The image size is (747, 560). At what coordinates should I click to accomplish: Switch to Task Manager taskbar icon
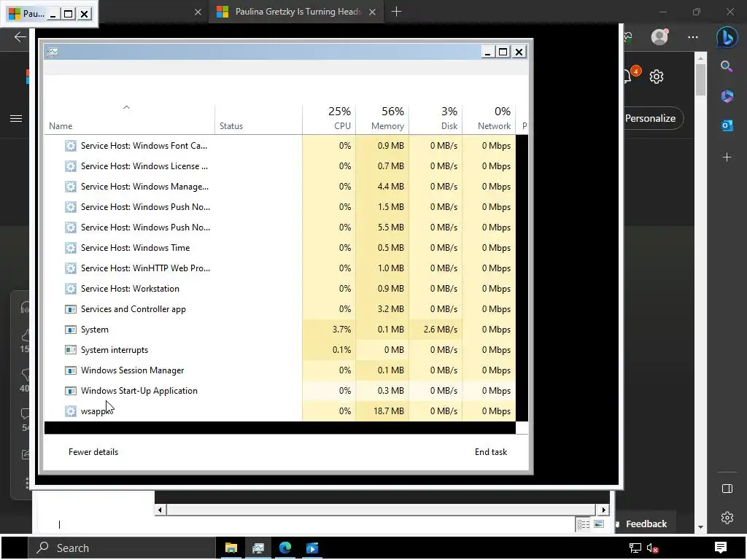pos(258,548)
